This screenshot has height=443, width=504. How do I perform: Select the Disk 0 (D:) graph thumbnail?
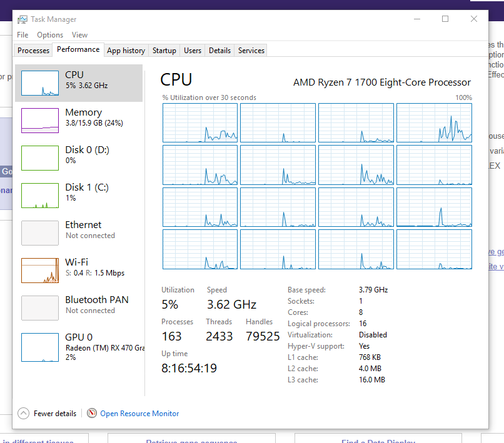[x=40, y=158]
